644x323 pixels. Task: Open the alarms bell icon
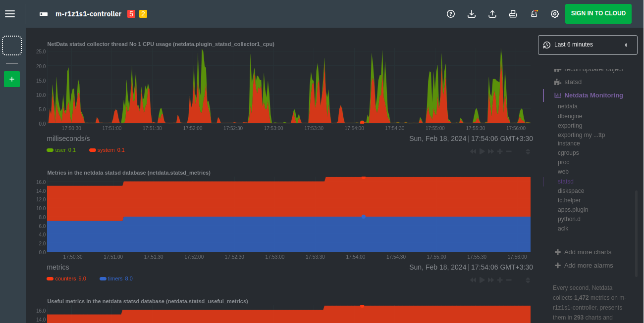pos(534,14)
